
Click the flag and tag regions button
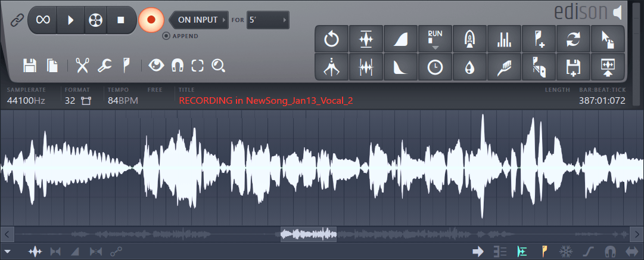click(539, 67)
